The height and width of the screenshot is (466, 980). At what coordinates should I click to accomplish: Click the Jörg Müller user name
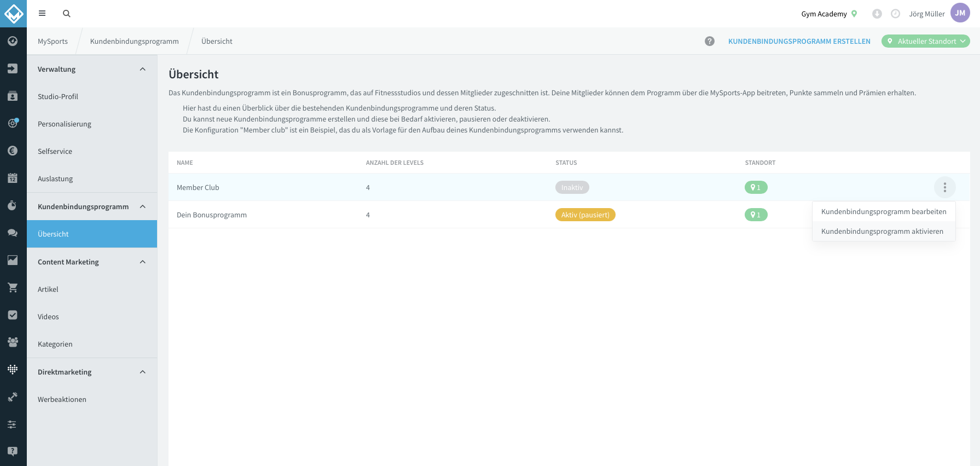click(927, 14)
